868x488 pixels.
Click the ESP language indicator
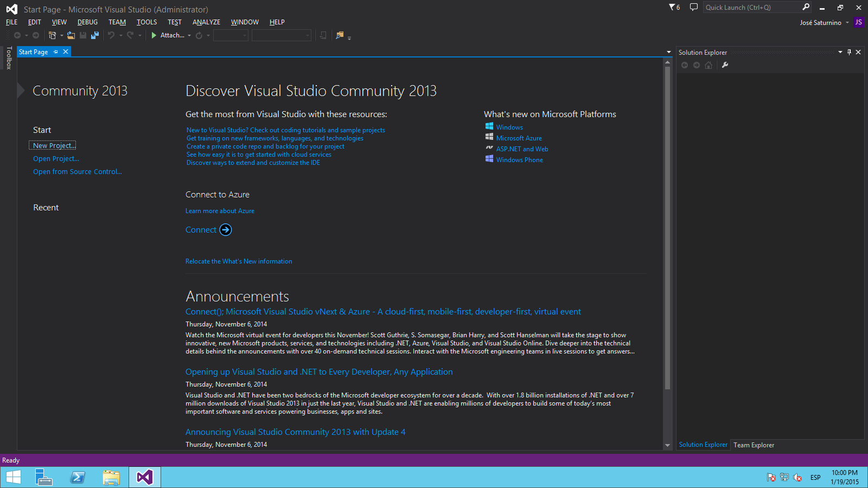point(815,477)
